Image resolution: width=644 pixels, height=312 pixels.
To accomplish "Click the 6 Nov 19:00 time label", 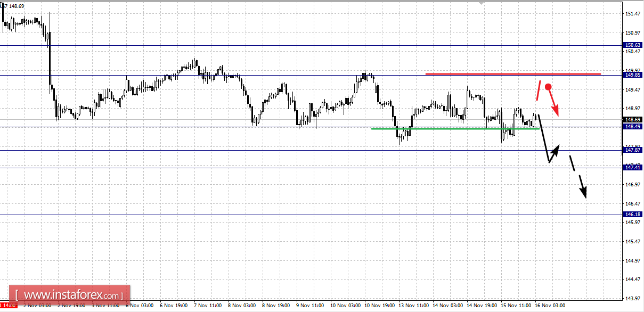I will 174,307.
